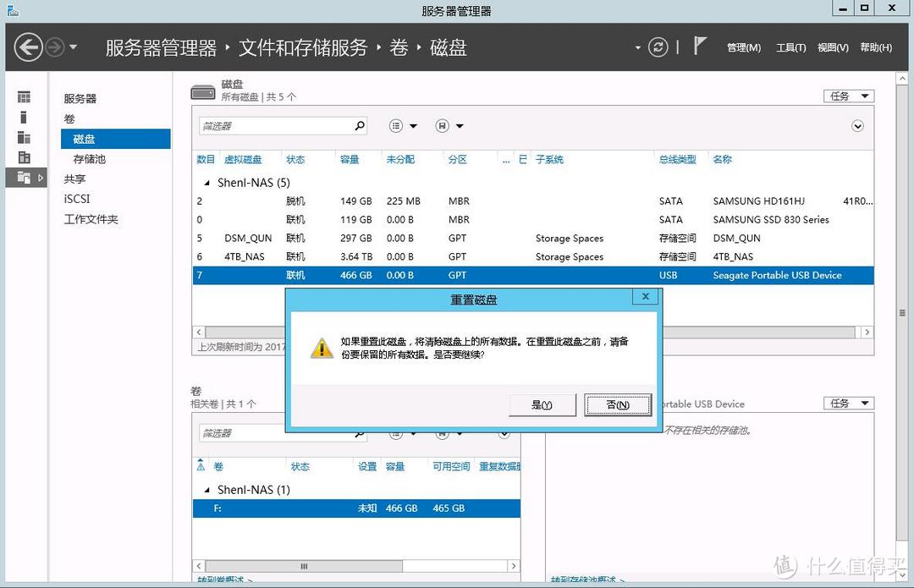This screenshot has width=914, height=588.
Task: Click 是(Y) in the reset disk dialog
Action: coord(542,404)
